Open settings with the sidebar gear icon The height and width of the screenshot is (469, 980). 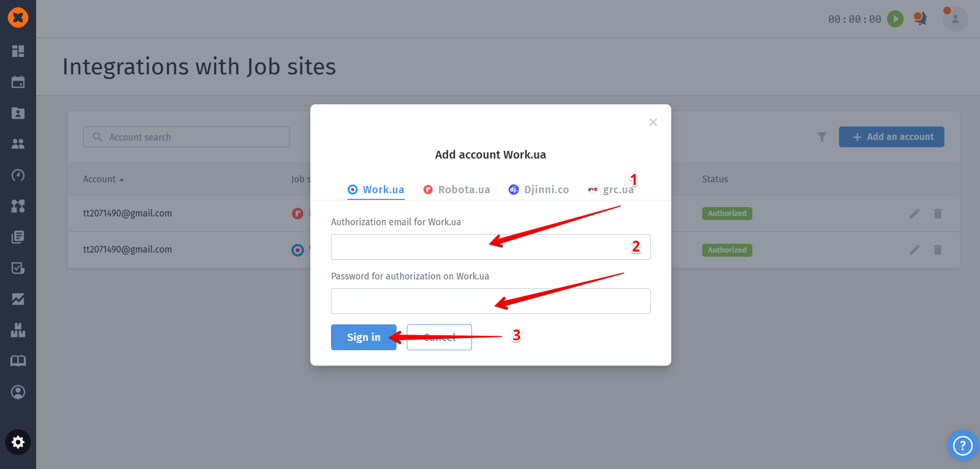(18, 442)
